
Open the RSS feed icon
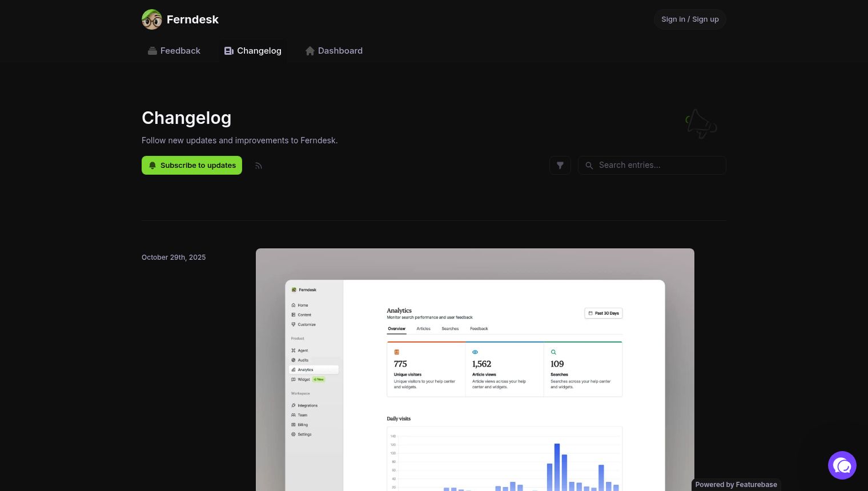click(258, 165)
